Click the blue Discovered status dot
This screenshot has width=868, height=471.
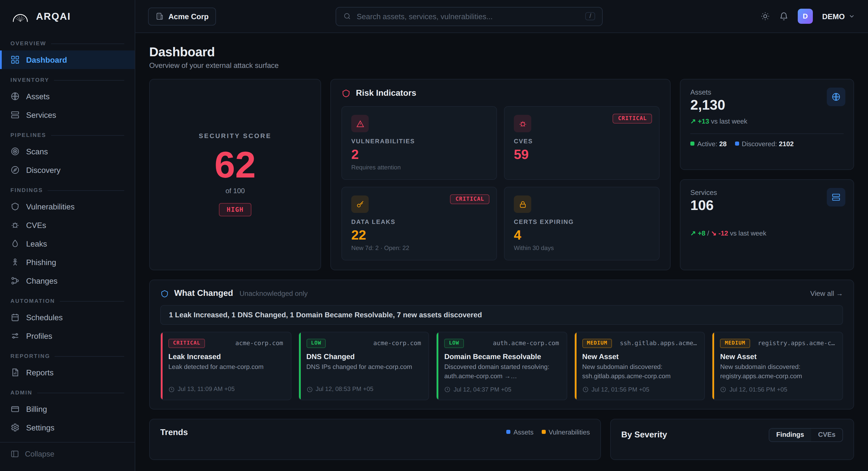click(x=737, y=144)
